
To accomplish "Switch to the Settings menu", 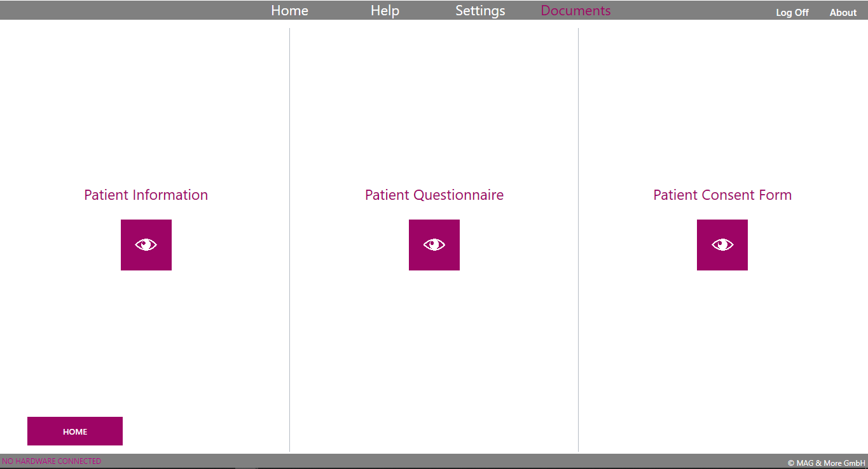I will [480, 11].
